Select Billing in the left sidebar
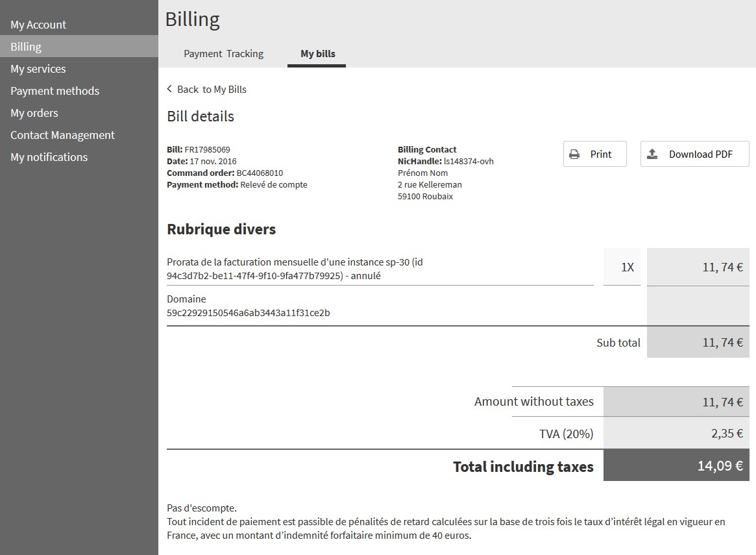Screen dimensions: 756x555 point(26,47)
